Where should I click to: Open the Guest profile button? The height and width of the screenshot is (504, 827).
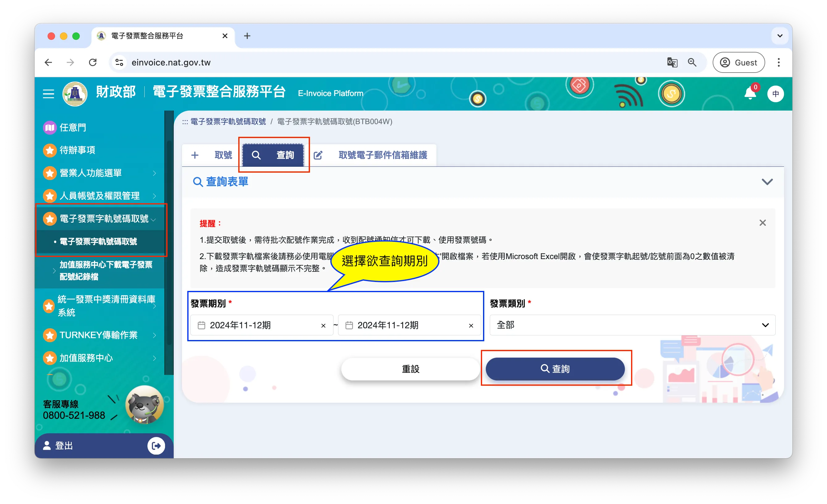point(738,62)
